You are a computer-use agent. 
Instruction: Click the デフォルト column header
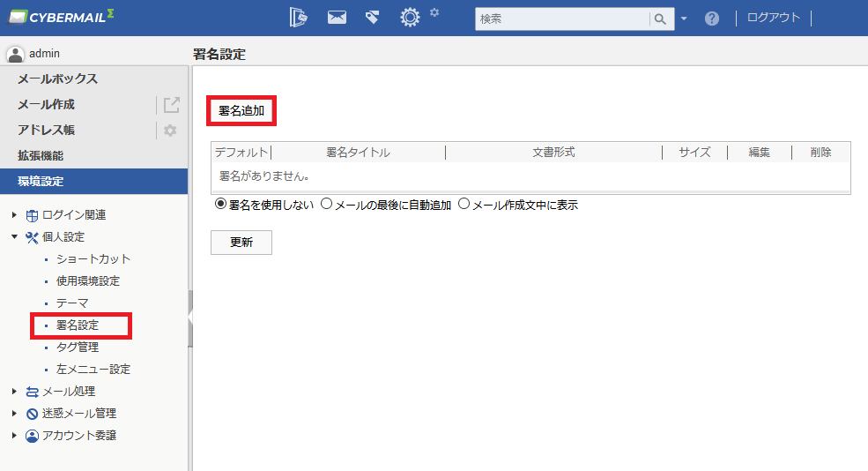click(x=241, y=153)
